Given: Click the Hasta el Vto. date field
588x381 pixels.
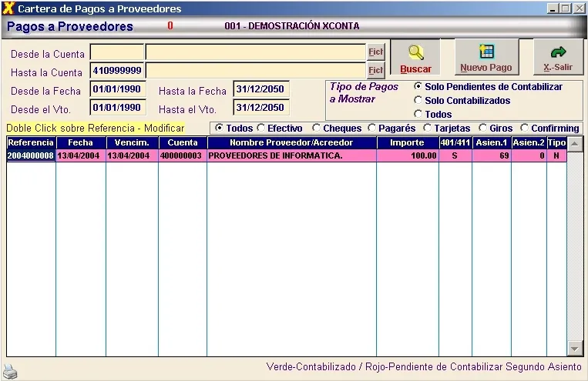Looking at the screenshot, I should pyautogui.click(x=260, y=108).
